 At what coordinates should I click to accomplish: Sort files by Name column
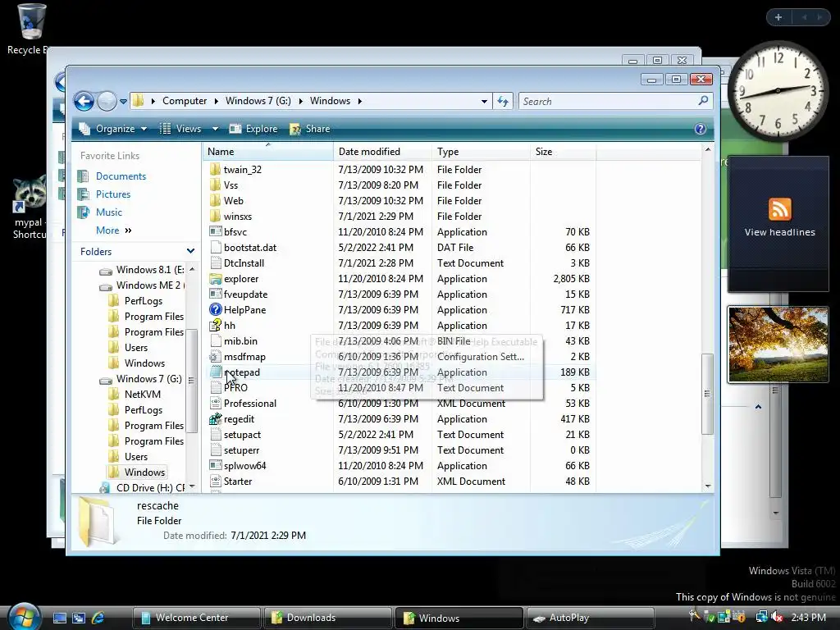[x=268, y=152]
